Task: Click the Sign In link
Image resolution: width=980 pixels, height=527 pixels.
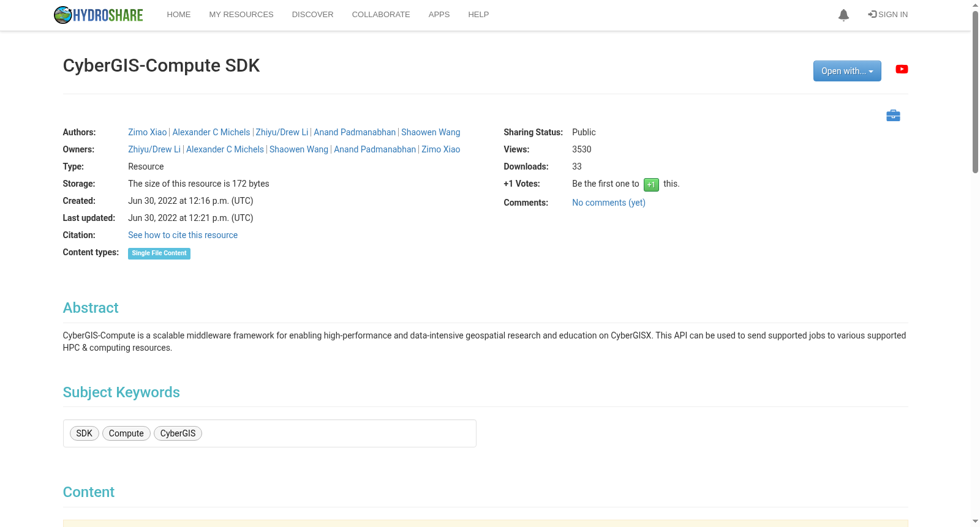Action: pyautogui.click(x=888, y=15)
